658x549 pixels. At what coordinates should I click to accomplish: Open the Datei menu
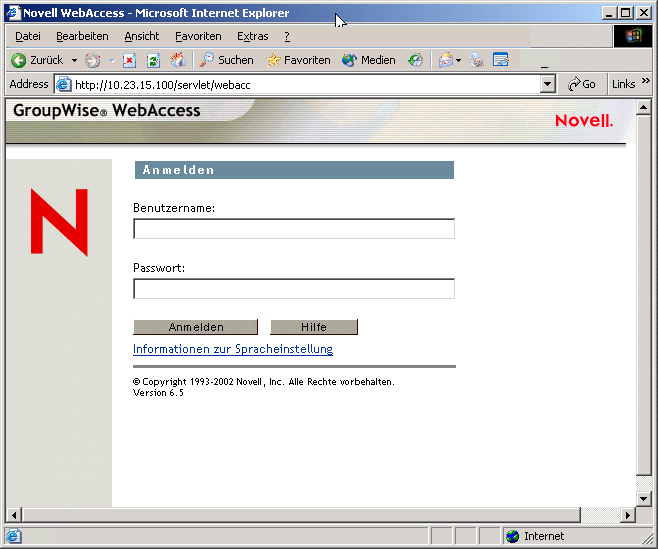tap(28, 37)
